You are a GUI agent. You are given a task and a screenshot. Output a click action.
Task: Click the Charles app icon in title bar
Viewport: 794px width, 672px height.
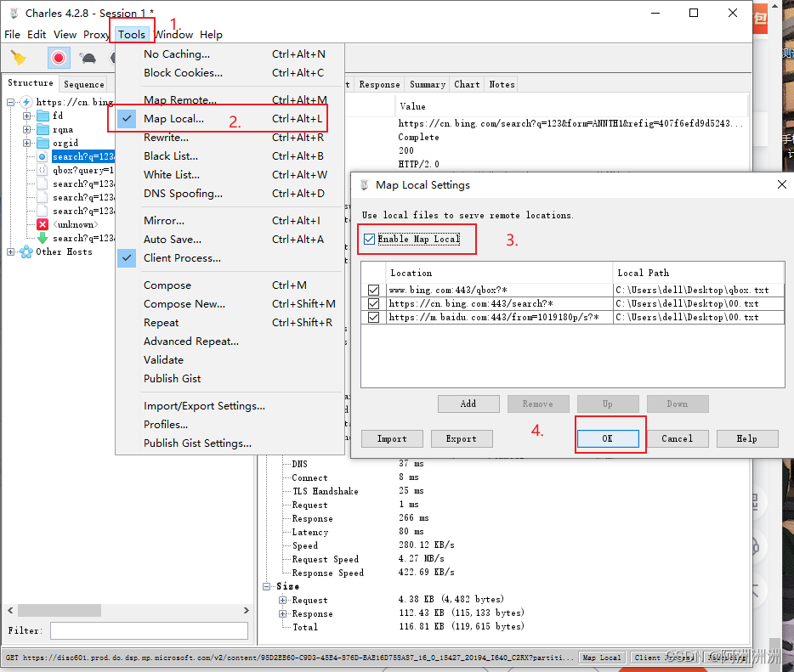pos(14,13)
